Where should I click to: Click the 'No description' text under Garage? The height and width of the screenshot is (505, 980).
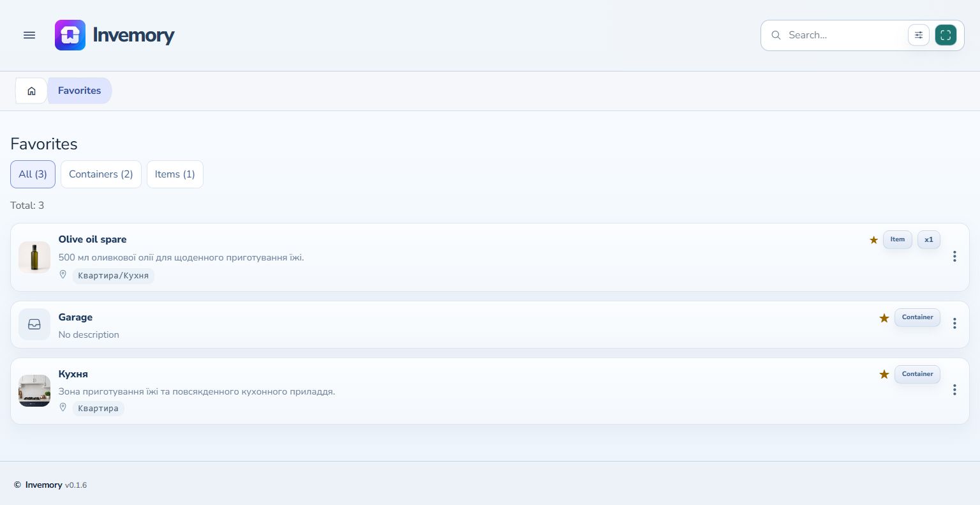coord(89,335)
